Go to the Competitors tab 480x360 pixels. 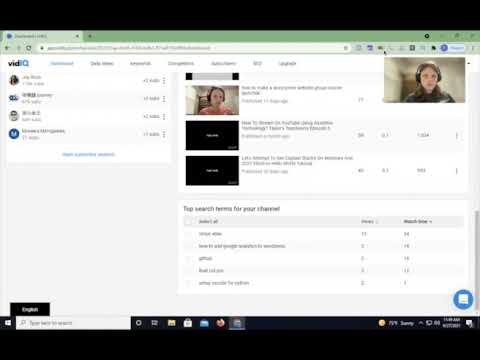coord(181,63)
